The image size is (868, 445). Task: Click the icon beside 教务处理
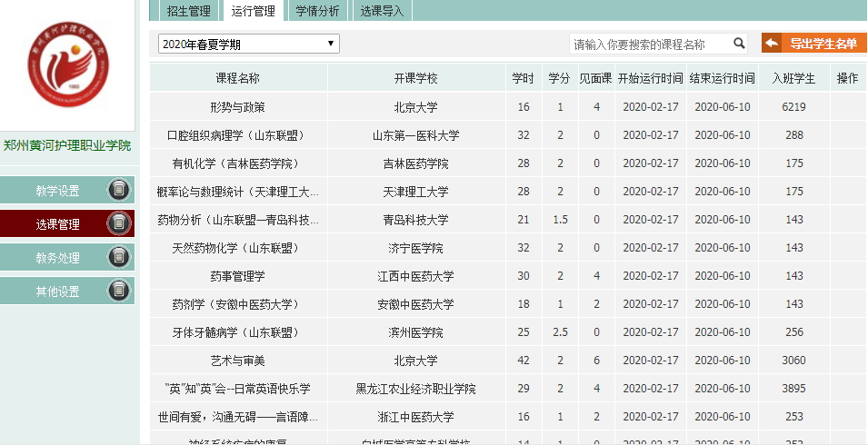(x=117, y=257)
